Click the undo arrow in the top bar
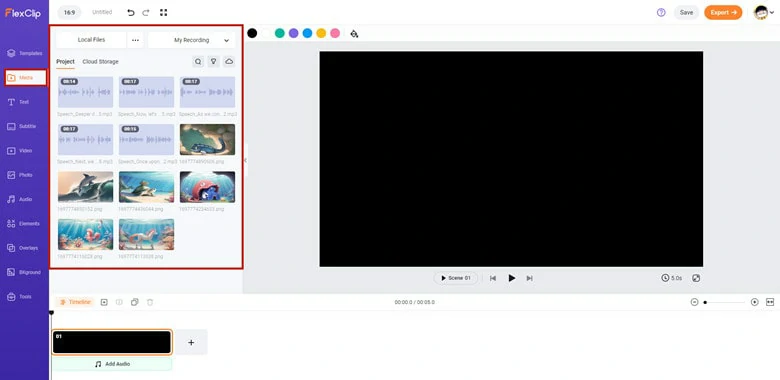This screenshot has height=380, width=780. coord(131,12)
